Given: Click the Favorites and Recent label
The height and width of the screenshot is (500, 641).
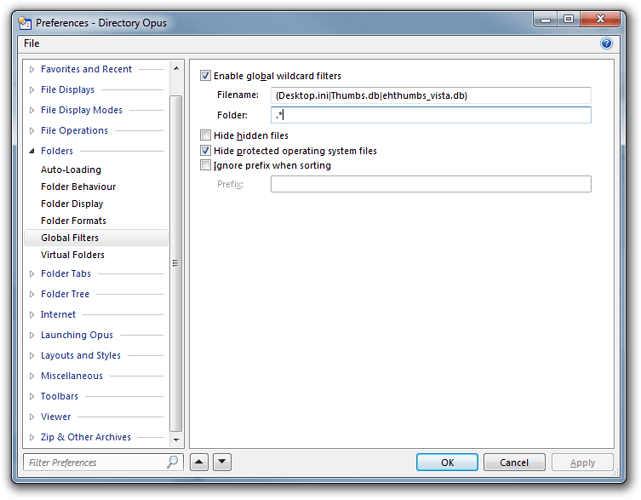Looking at the screenshot, I should coord(86,69).
